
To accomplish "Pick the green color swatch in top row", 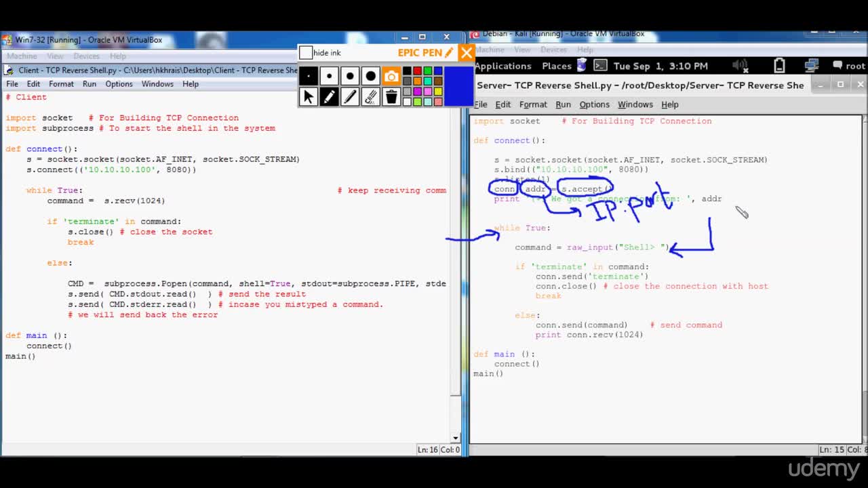I will [x=427, y=71].
